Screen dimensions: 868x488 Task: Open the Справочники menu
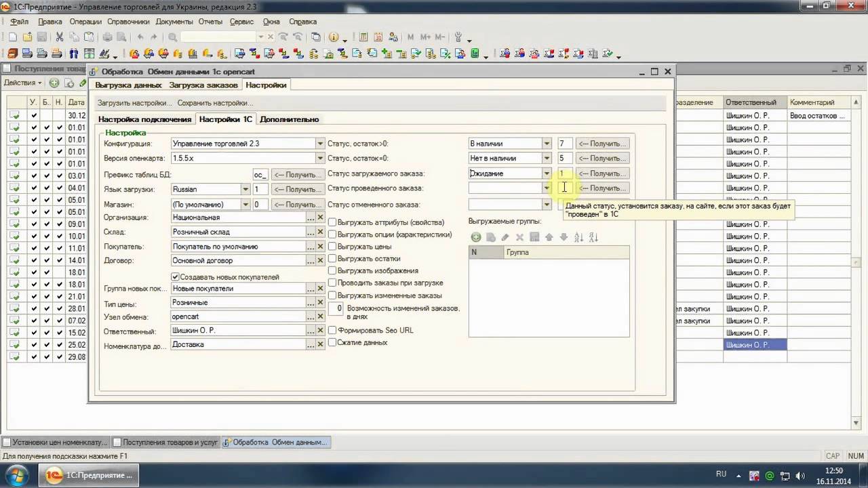128,21
